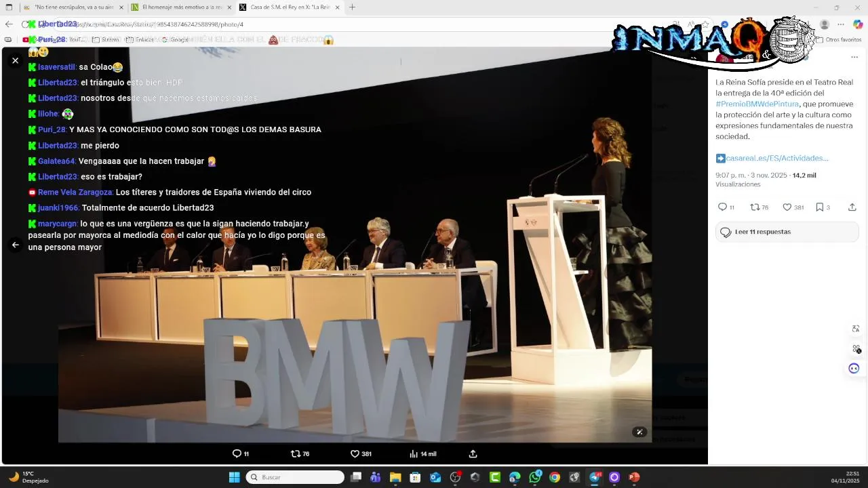Reply icon in the right sidebar post
868x488 pixels.
(x=722, y=207)
